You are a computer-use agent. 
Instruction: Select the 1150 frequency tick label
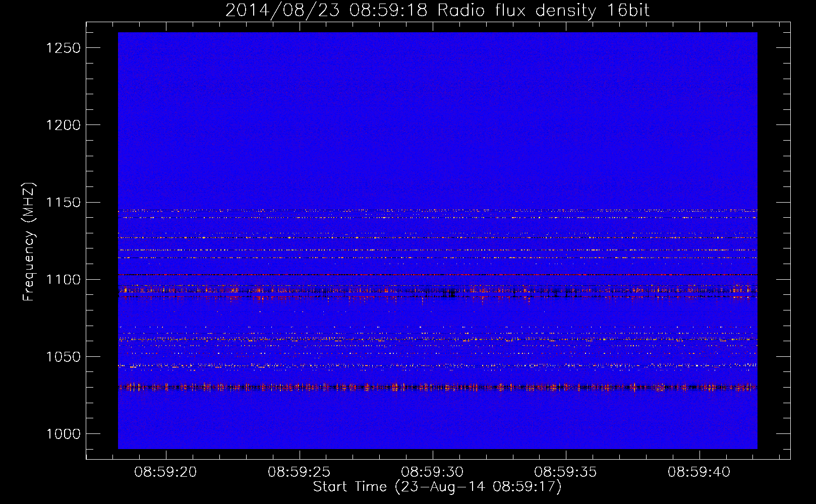coord(63,203)
